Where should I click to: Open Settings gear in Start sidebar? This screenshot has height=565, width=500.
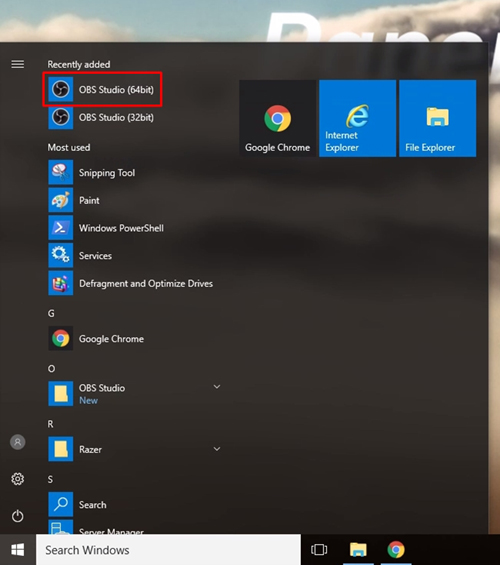(x=18, y=479)
